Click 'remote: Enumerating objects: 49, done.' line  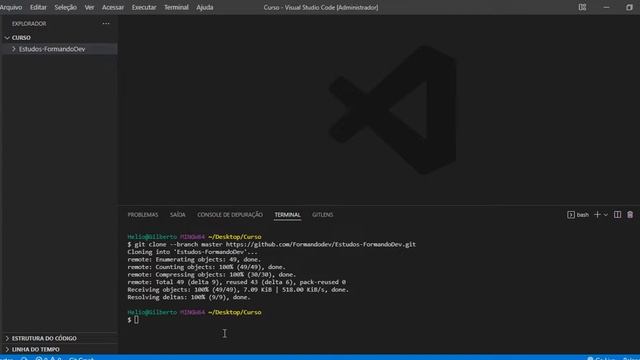(x=194, y=259)
